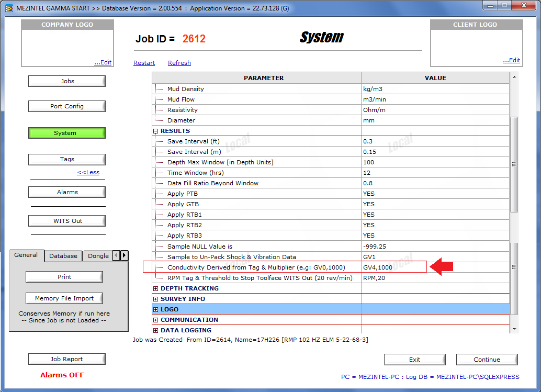Click the <<Less link
The height and width of the screenshot is (392, 541).
[88, 172]
